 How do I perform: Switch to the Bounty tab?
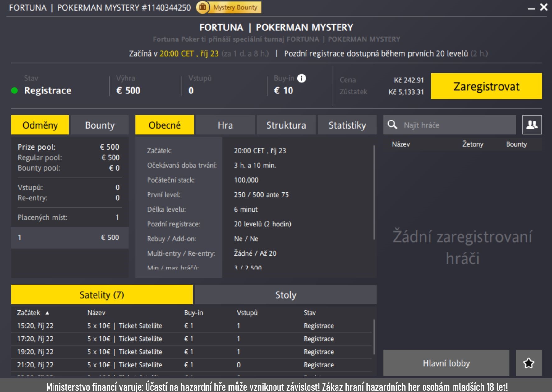pyautogui.click(x=100, y=125)
